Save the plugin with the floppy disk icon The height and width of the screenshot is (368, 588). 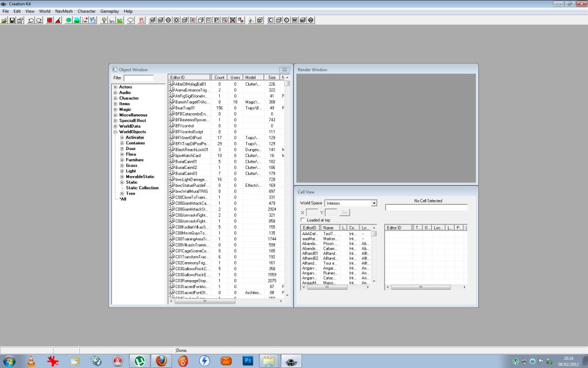click(x=13, y=20)
